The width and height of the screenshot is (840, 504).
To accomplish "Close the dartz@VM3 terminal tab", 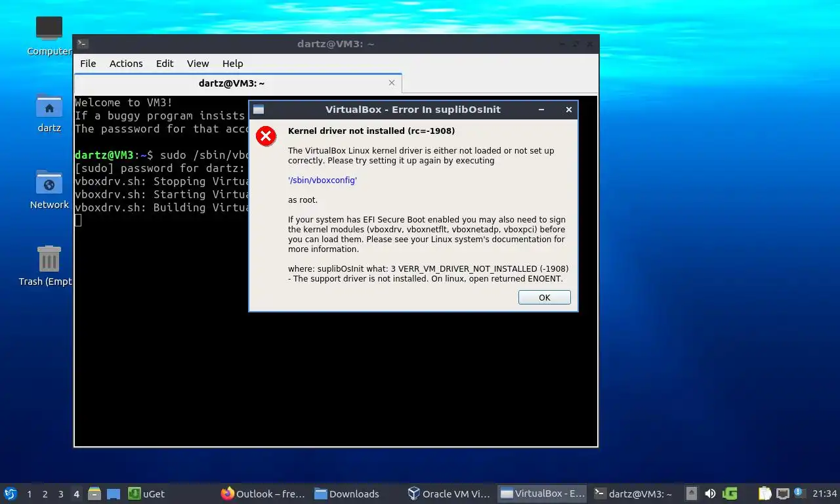I will click(392, 83).
